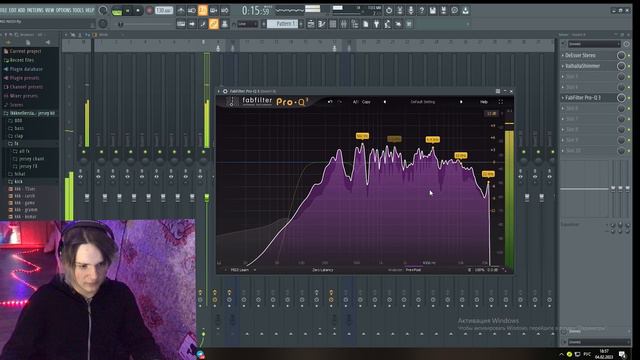Screen dimensions: 640x360
Task: Click the microphone icon in top toolbar
Action: click(411, 11)
